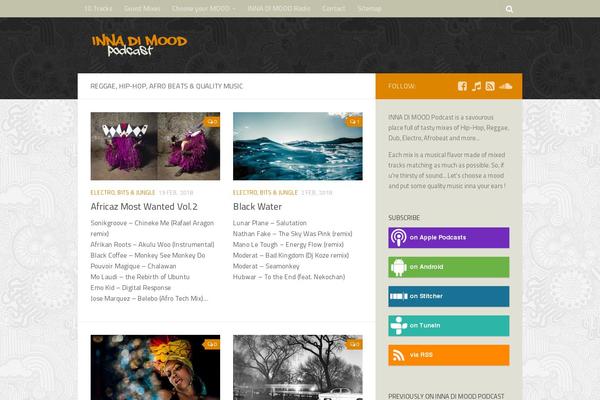This screenshot has width=600, height=400.
Task: Click comment bubble on Black Water thumbnail
Action: point(354,122)
